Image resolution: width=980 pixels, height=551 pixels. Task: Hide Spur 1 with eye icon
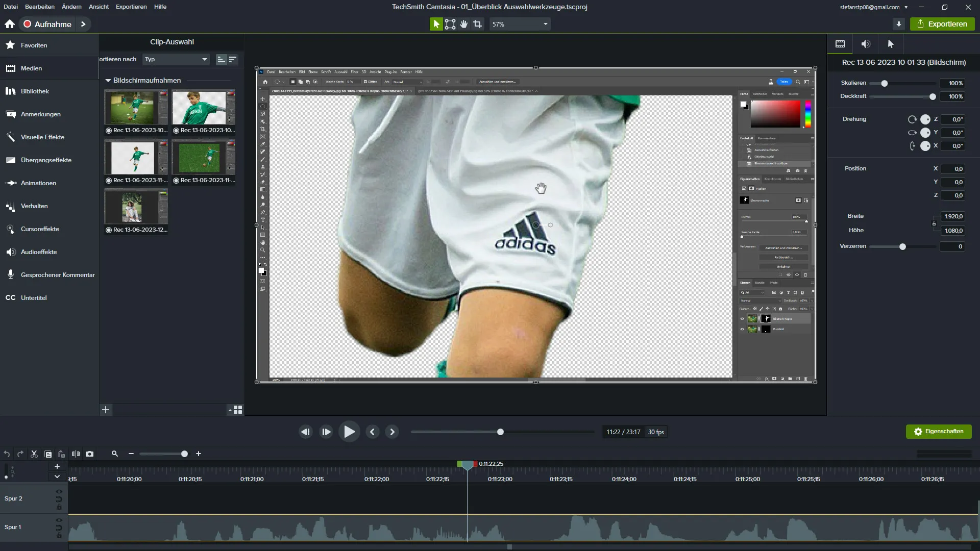coord(59,520)
